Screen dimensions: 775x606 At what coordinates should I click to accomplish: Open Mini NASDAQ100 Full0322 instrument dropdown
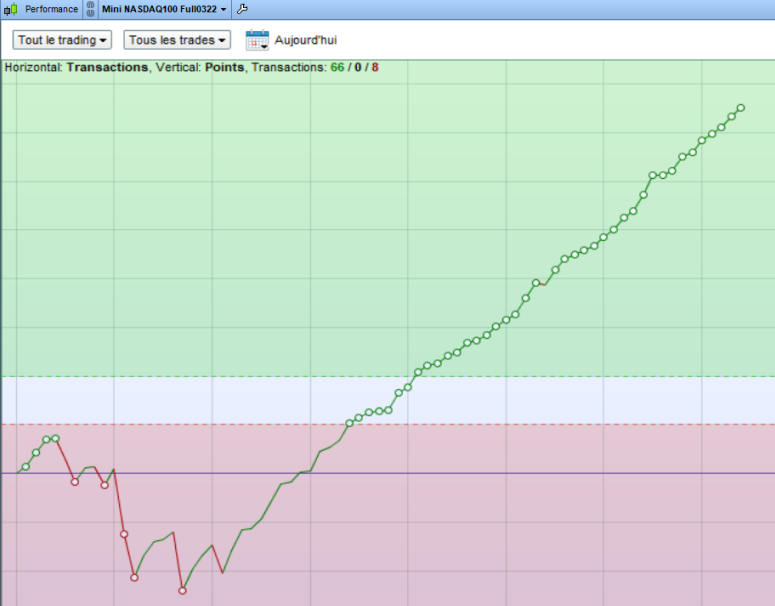coord(164,9)
